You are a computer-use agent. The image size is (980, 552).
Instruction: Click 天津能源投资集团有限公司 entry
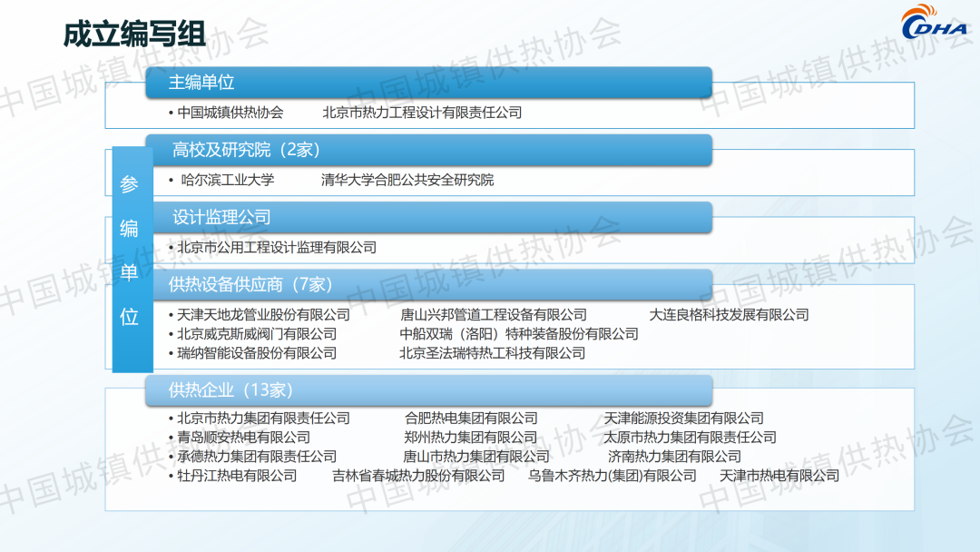click(x=684, y=419)
